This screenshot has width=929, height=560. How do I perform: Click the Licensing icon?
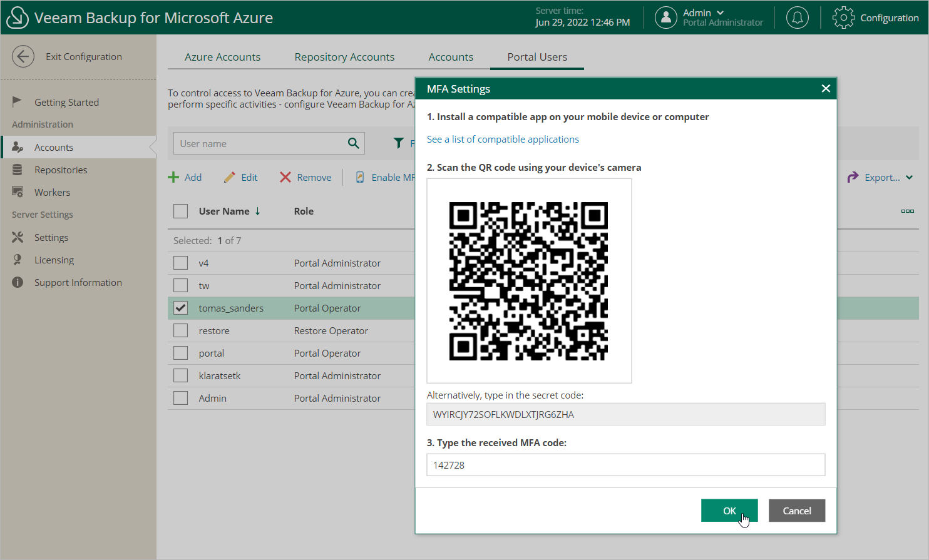18,260
